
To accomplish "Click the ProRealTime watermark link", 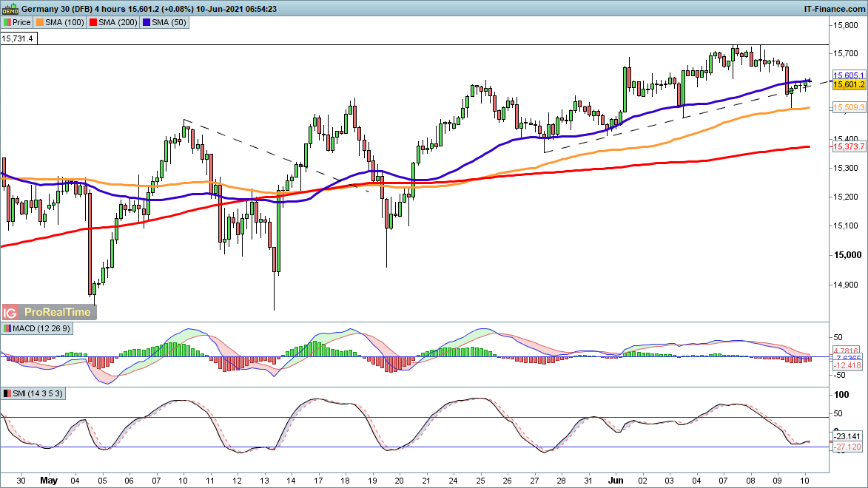I will [58, 312].
